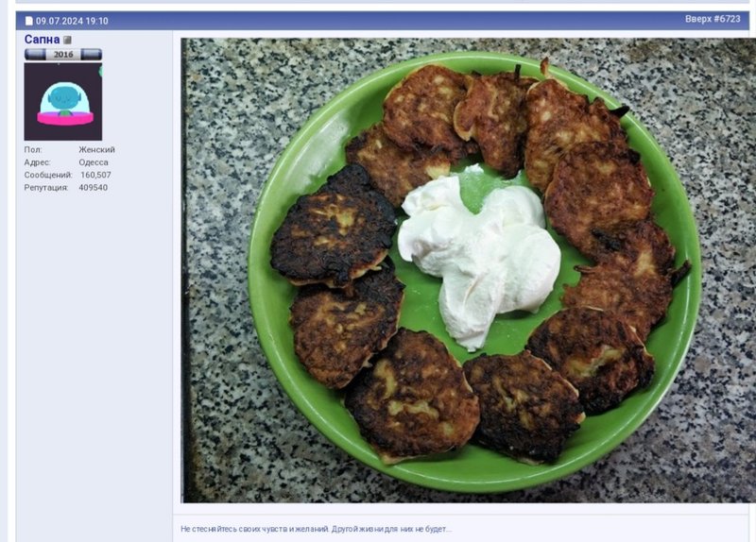Viewport: 756px width, 542px height.
Task: Click the Одесса address value
Action: coord(94,162)
